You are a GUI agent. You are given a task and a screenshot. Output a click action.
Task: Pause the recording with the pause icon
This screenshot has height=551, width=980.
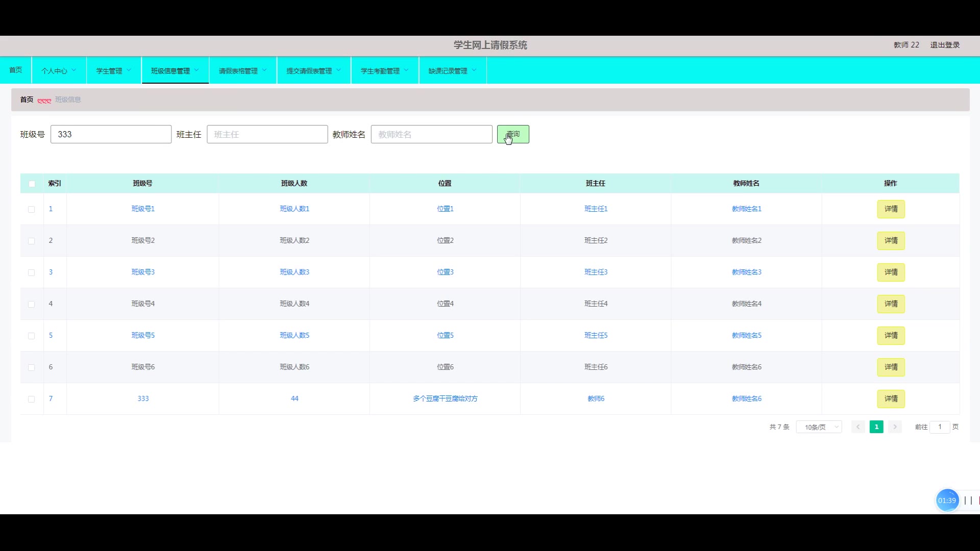coord(968,500)
